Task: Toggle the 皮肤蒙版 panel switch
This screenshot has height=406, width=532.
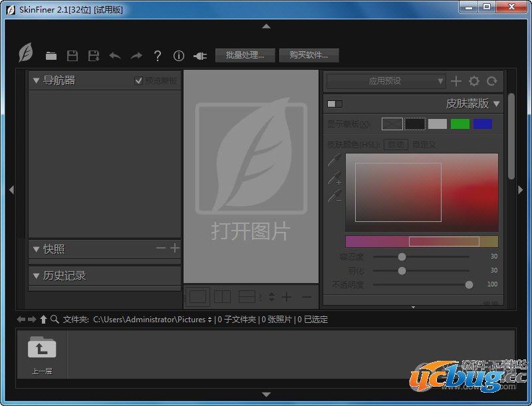Action: [334, 104]
